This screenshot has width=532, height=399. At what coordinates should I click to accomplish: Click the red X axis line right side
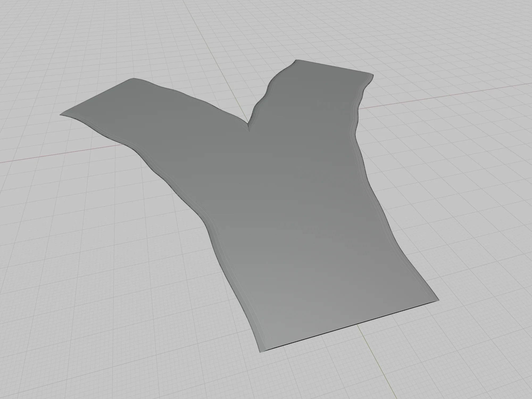click(452, 95)
